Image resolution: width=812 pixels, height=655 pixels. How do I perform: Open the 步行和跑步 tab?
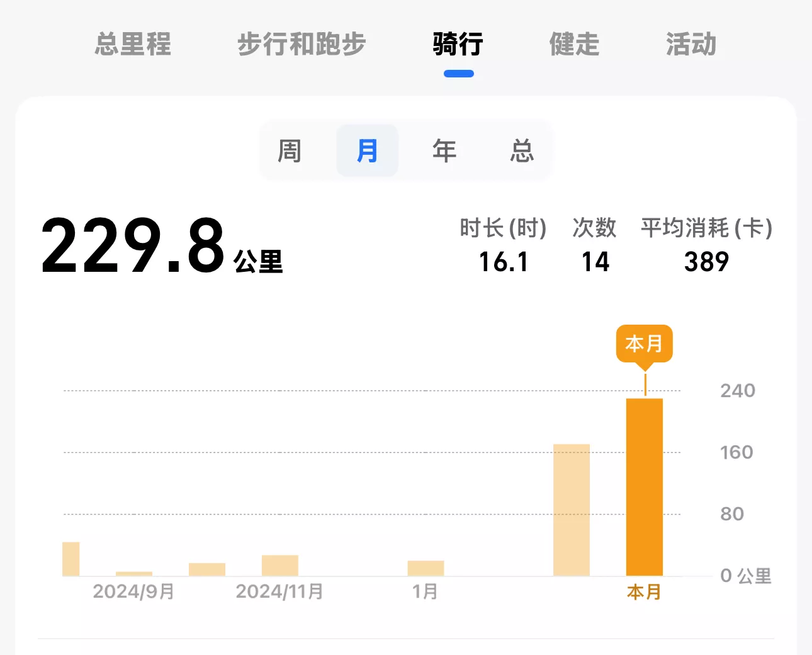302,44
